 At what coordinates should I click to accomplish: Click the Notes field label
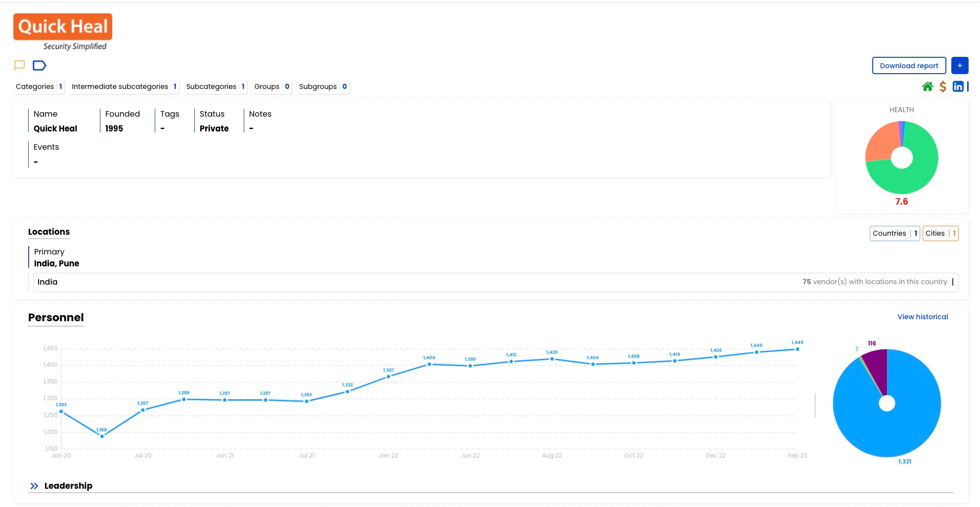260,114
